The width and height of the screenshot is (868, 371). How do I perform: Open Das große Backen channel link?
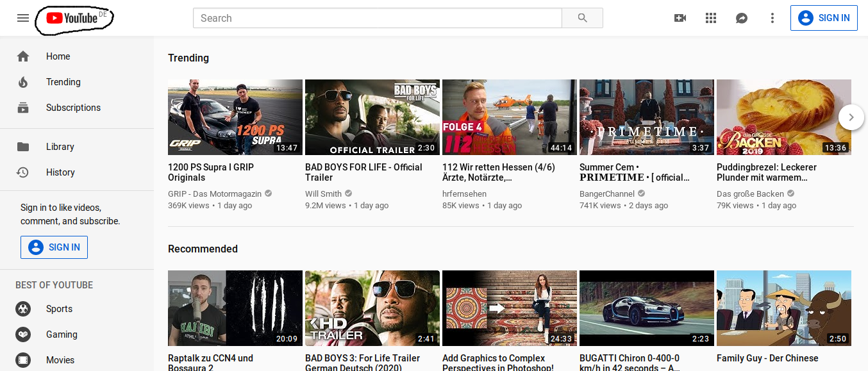[x=750, y=194]
